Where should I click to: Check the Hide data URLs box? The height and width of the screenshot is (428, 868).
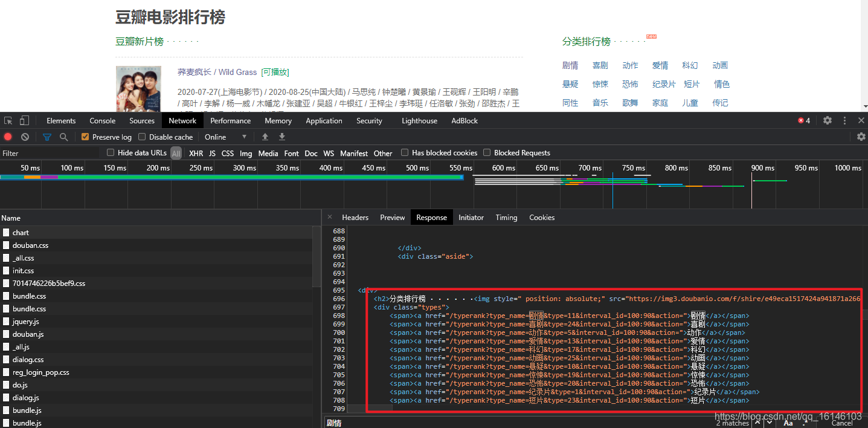[x=111, y=152]
